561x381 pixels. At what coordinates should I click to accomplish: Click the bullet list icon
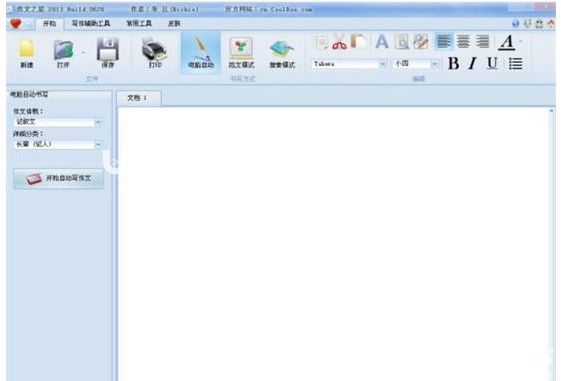515,64
